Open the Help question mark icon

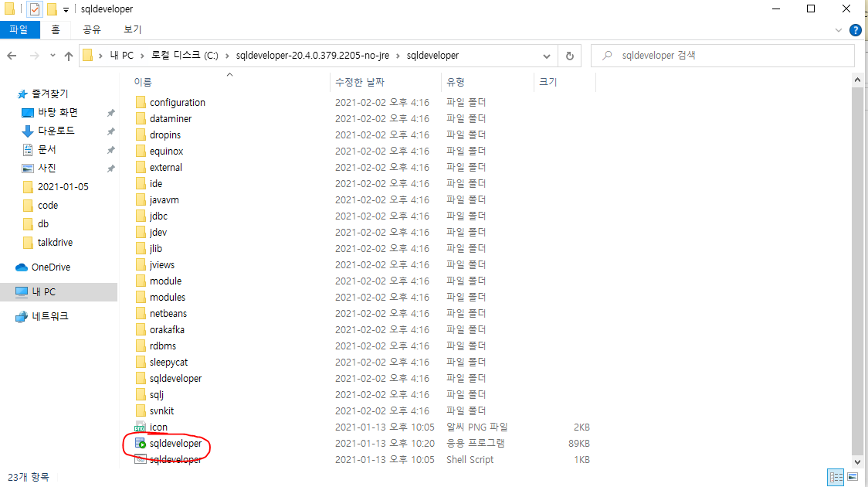(x=856, y=30)
